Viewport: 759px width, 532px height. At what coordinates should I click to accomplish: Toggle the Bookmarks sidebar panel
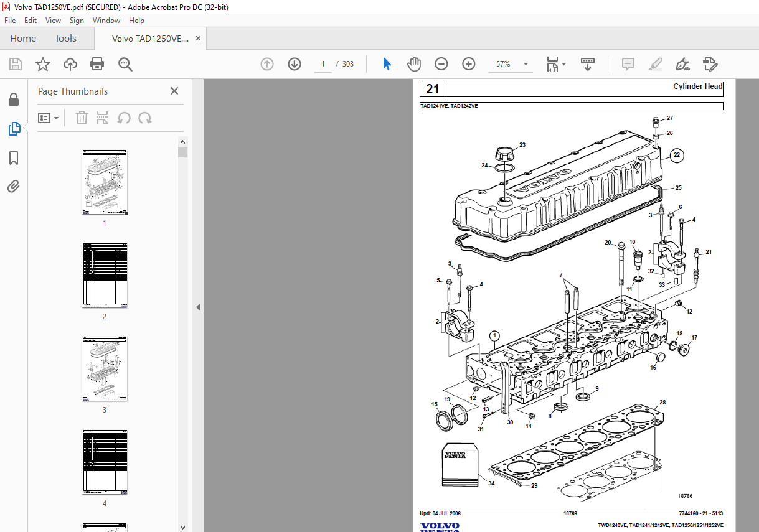click(14, 158)
